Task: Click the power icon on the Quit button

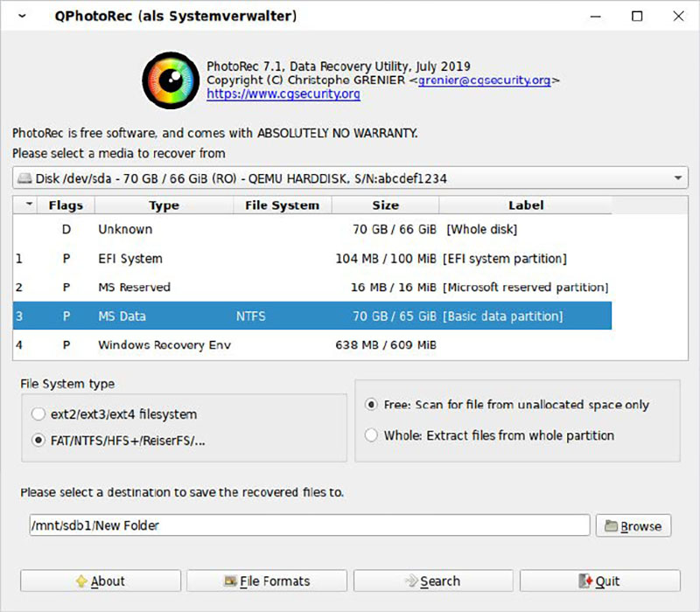Action: point(586,581)
